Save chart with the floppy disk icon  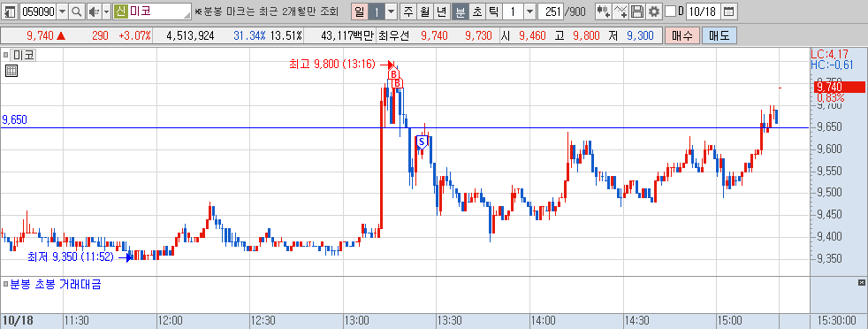637,11
